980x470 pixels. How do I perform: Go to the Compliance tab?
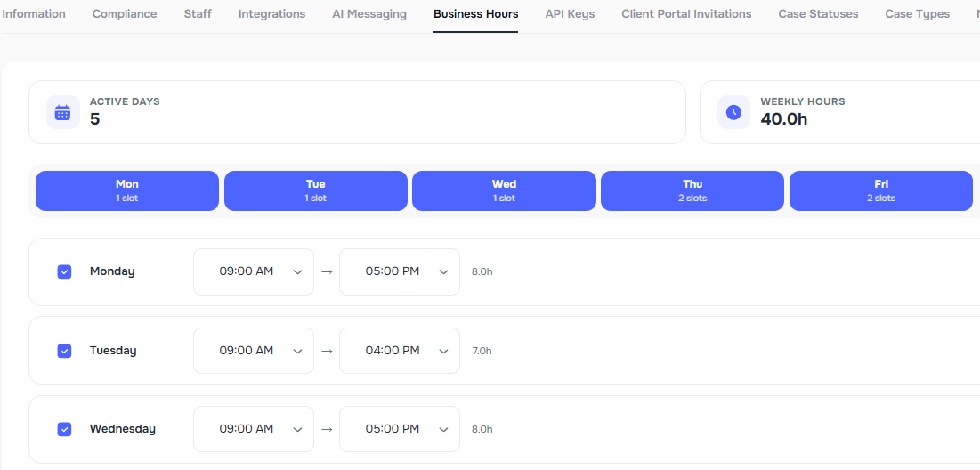click(125, 14)
